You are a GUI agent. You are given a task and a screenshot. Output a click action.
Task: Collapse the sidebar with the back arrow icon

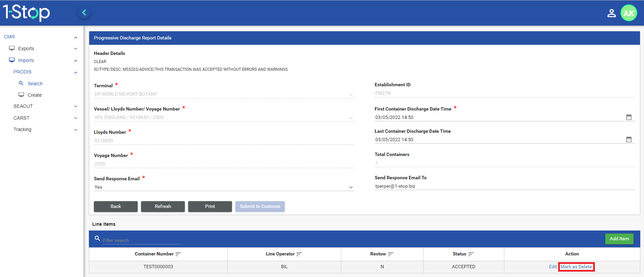coord(84,13)
